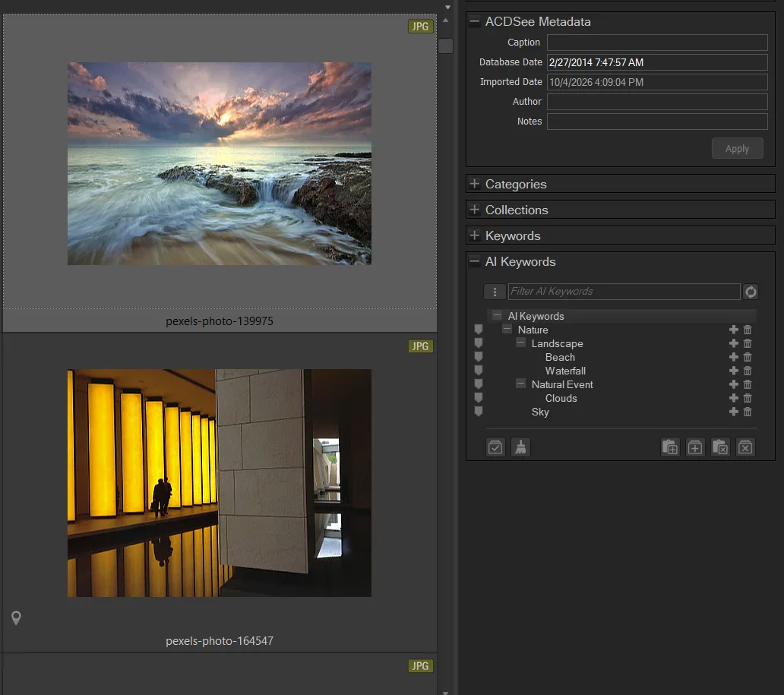784x695 pixels.
Task: Add the Nature keyword with its plus icon
Action: click(x=734, y=330)
